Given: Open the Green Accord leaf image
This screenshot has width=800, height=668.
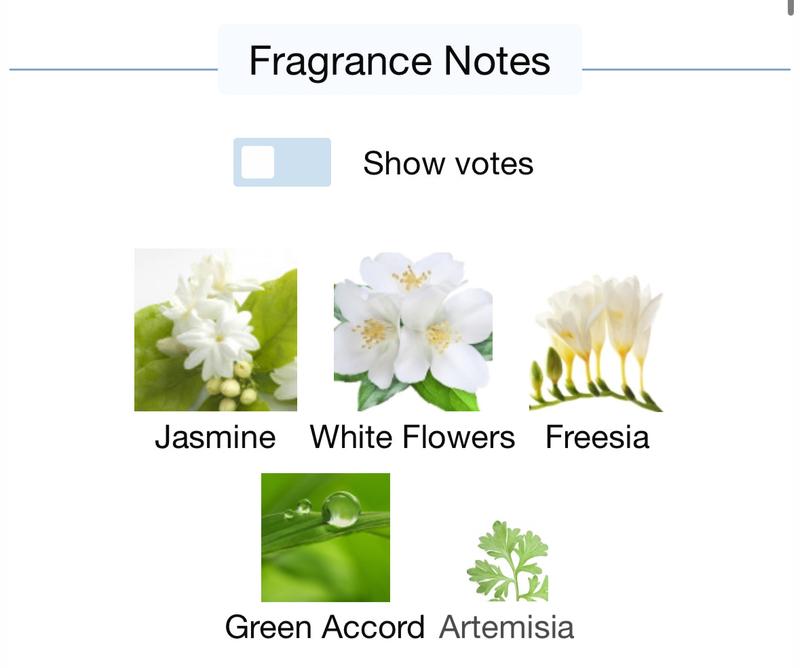Looking at the screenshot, I should coord(326,537).
